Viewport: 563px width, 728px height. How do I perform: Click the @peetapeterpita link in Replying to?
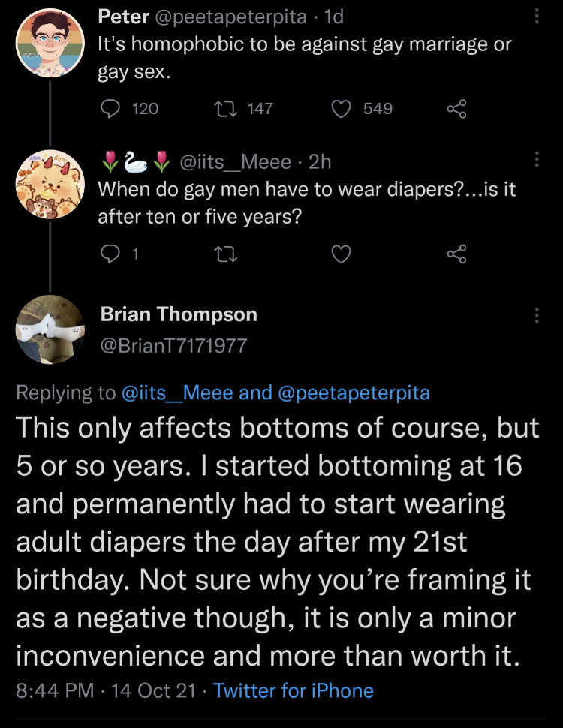[x=354, y=392]
